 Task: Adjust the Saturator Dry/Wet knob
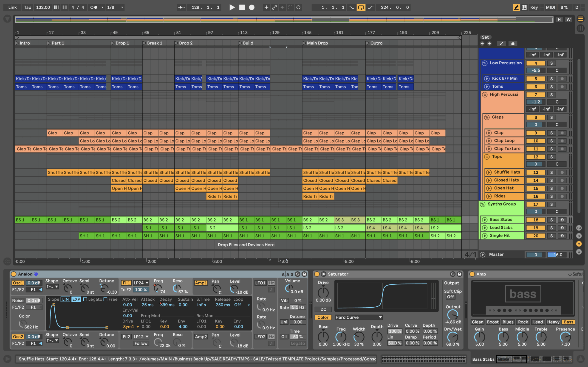[x=452, y=337]
